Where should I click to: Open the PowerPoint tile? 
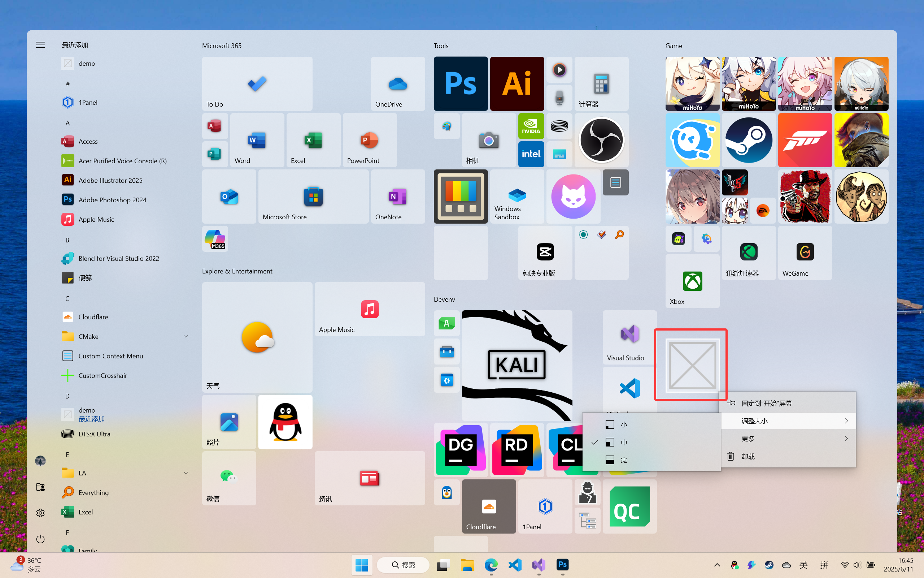point(370,140)
